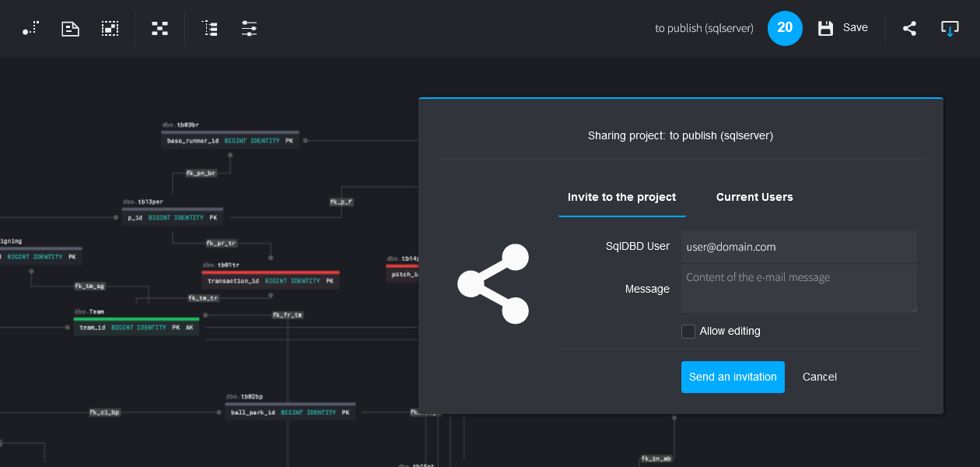This screenshot has height=467, width=980.
Task: Enable the Allow editing checkbox
Action: coord(688,331)
